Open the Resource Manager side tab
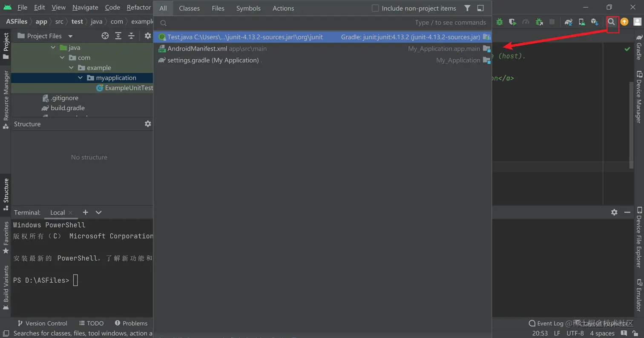This screenshot has width=644, height=338. point(6,100)
